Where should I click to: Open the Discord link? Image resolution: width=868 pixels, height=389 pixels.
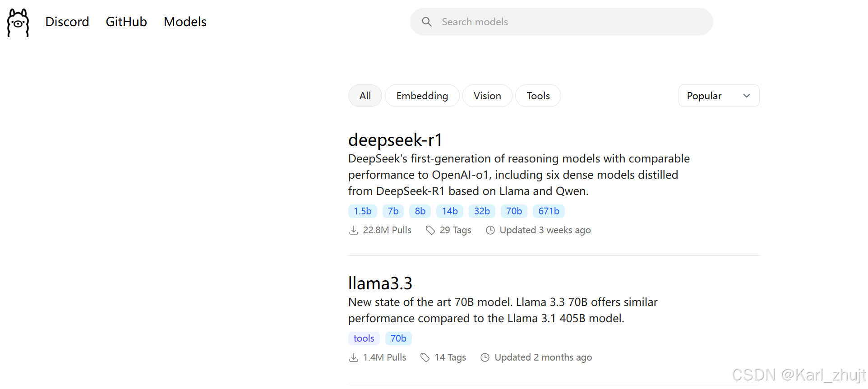tap(67, 22)
